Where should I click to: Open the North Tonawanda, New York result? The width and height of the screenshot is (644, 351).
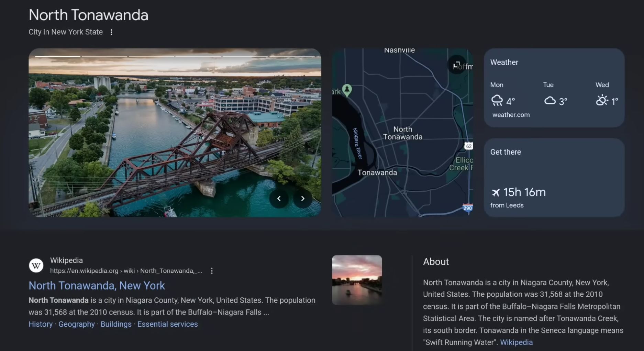click(x=97, y=286)
